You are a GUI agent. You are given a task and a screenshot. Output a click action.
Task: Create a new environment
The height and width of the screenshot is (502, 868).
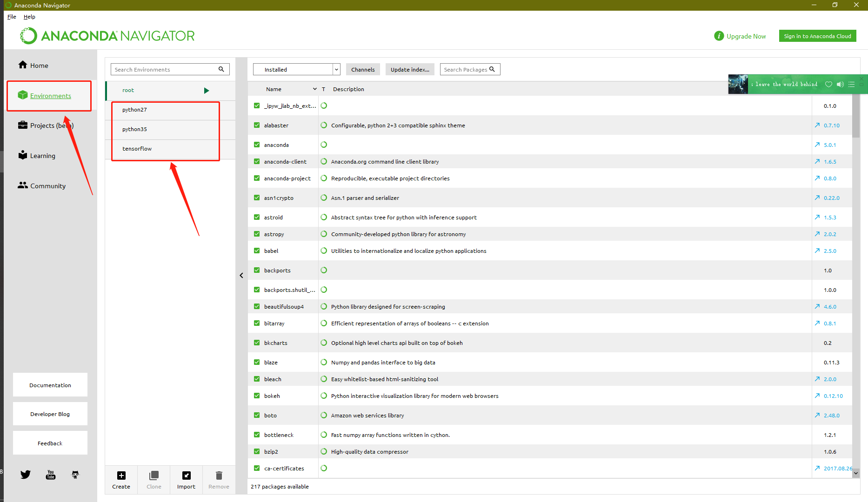point(121,480)
